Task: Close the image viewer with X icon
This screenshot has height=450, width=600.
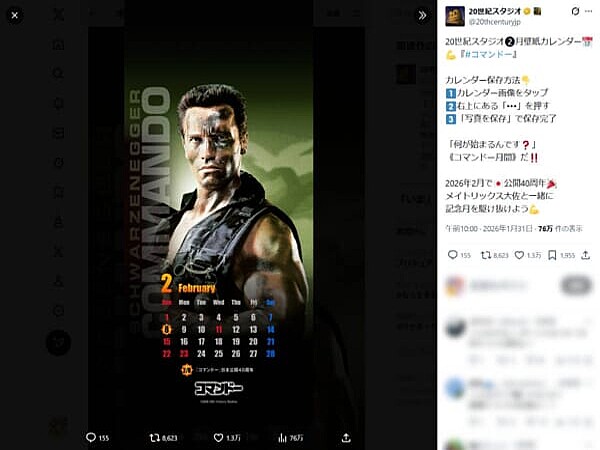Action: coord(15,15)
